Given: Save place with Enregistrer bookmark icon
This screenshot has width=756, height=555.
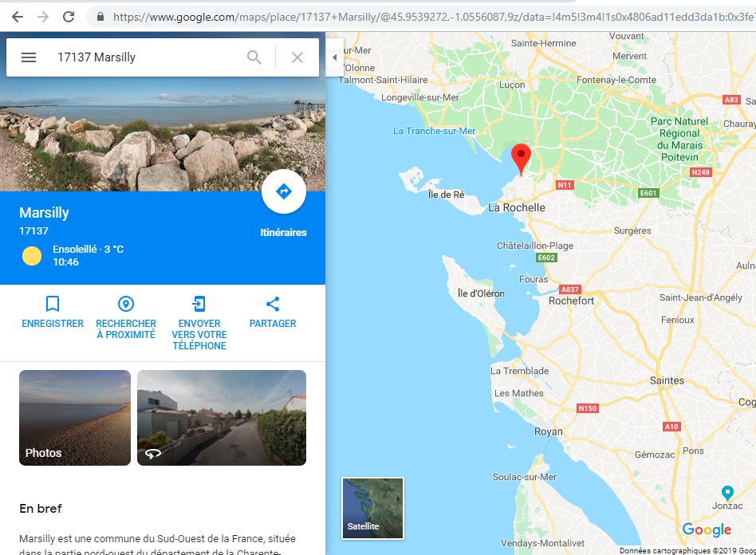Looking at the screenshot, I should point(53,304).
